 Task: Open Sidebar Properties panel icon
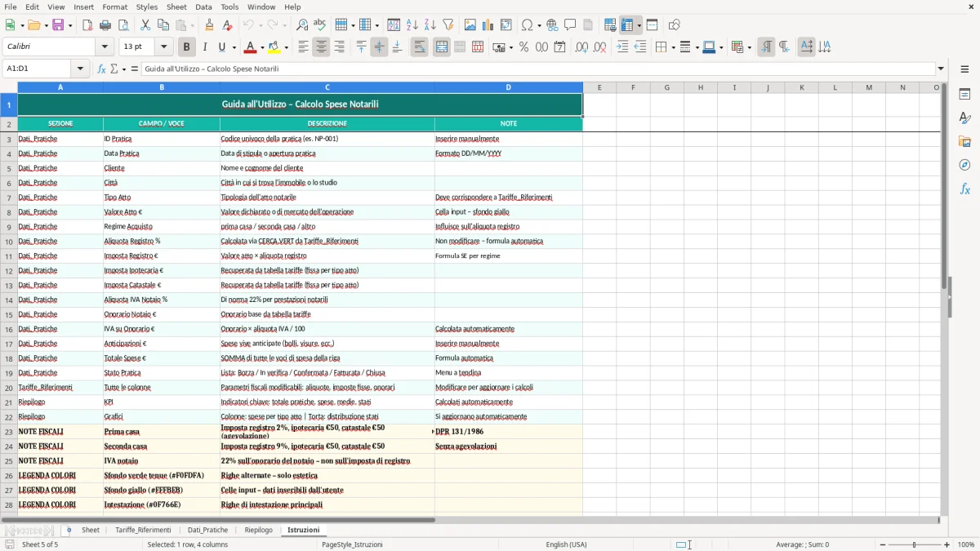(964, 95)
